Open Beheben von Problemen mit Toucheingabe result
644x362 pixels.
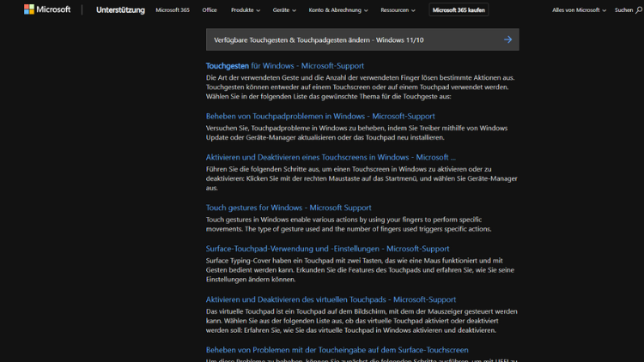(337, 350)
